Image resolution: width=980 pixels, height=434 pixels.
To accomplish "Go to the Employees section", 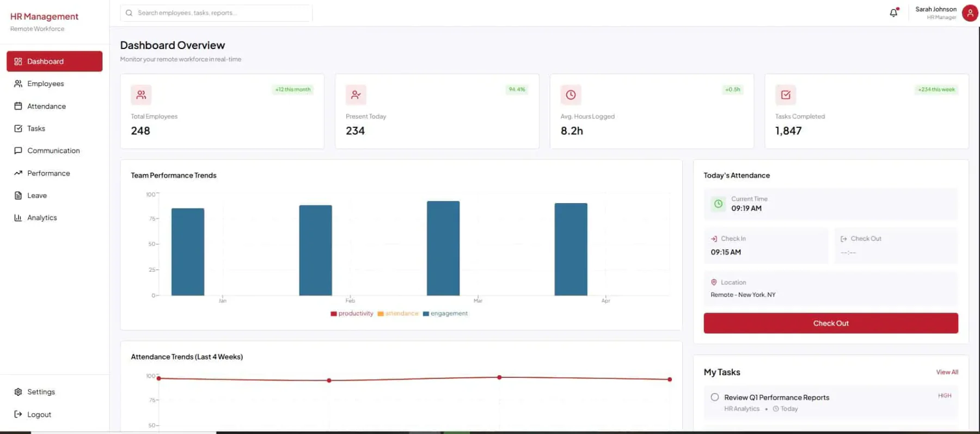I will [54, 84].
